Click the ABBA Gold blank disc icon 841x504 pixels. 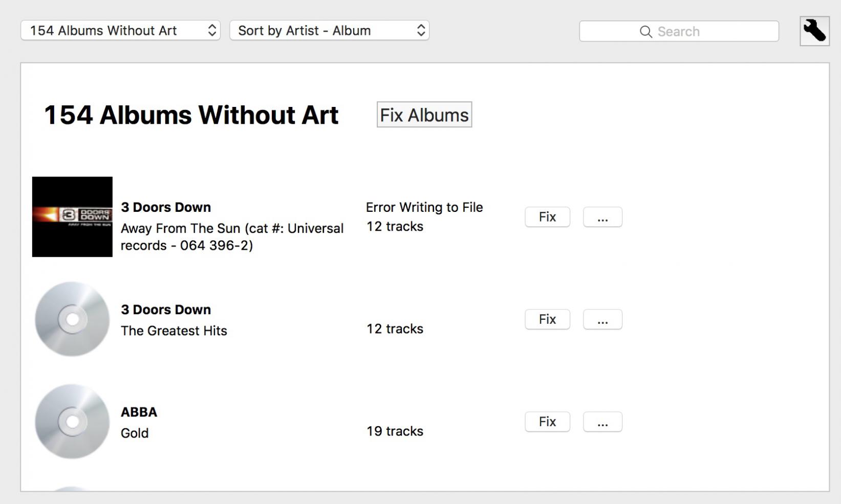pyautogui.click(x=72, y=422)
